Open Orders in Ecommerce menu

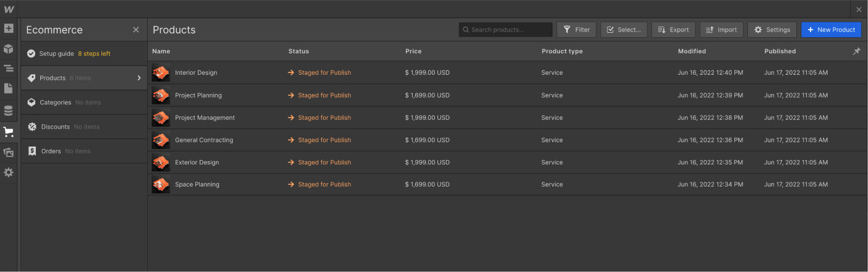click(51, 151)
